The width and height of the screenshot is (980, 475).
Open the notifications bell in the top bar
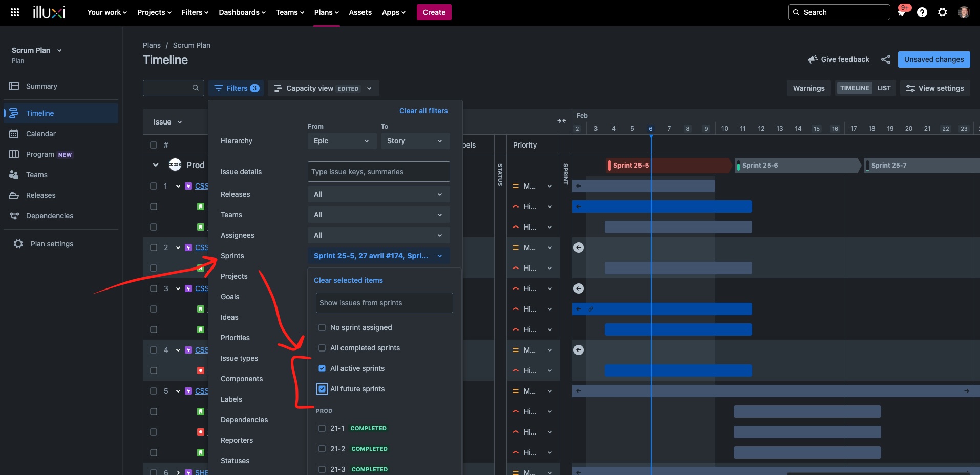click(x=902, y=12)
